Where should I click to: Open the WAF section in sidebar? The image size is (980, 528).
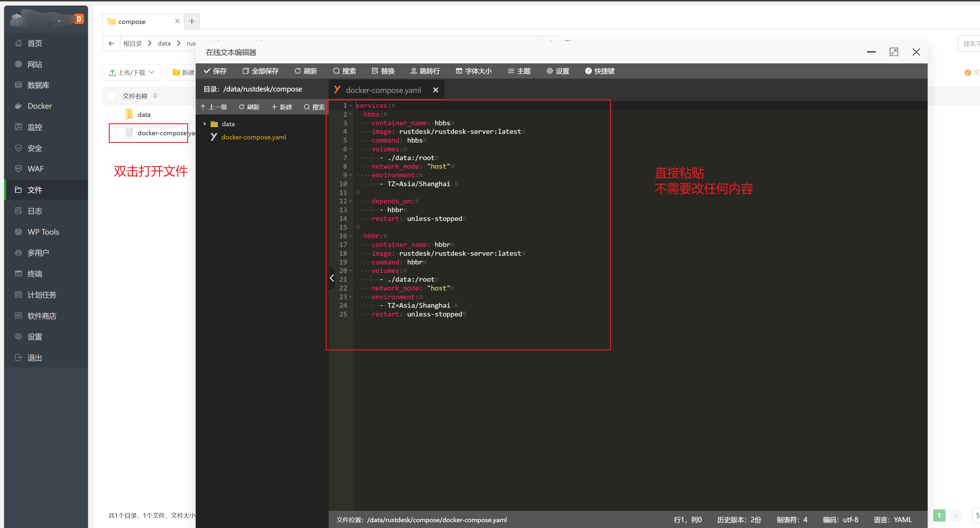pyautogui.click(x=35, y=169)
